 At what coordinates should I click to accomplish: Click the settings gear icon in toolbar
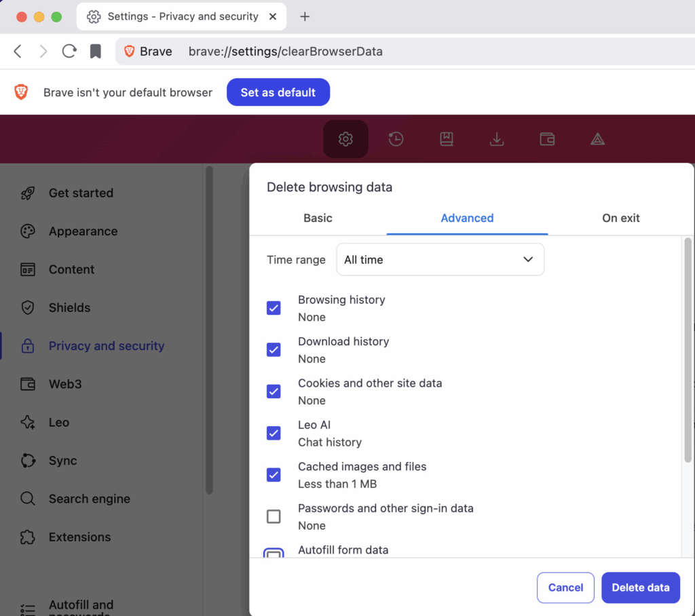[345, 139]
